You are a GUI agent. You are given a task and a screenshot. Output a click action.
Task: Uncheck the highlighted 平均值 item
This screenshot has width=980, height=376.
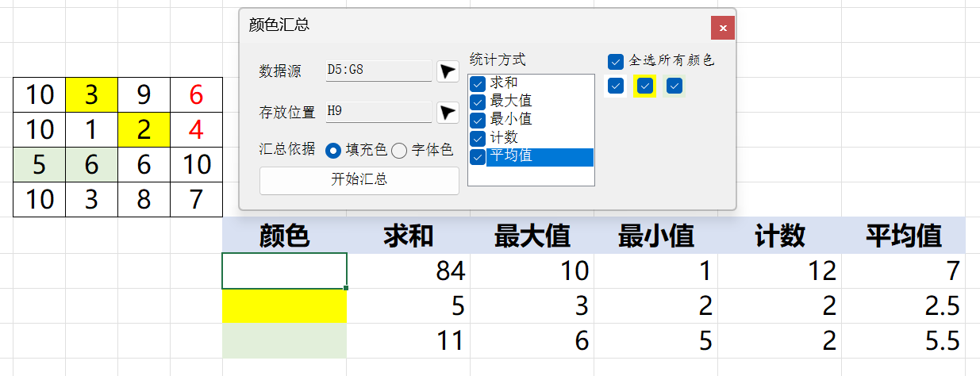tap(477, 156)
